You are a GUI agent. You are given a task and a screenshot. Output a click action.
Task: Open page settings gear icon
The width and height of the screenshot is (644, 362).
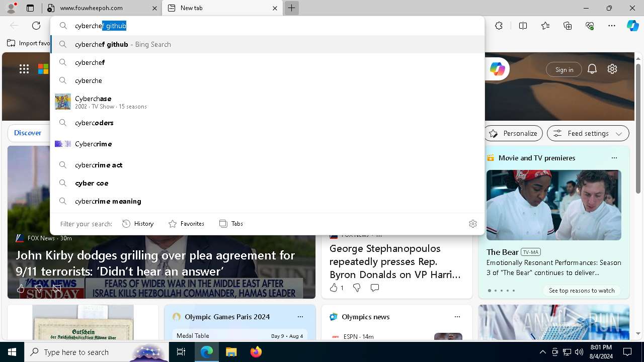coord(612,69)
